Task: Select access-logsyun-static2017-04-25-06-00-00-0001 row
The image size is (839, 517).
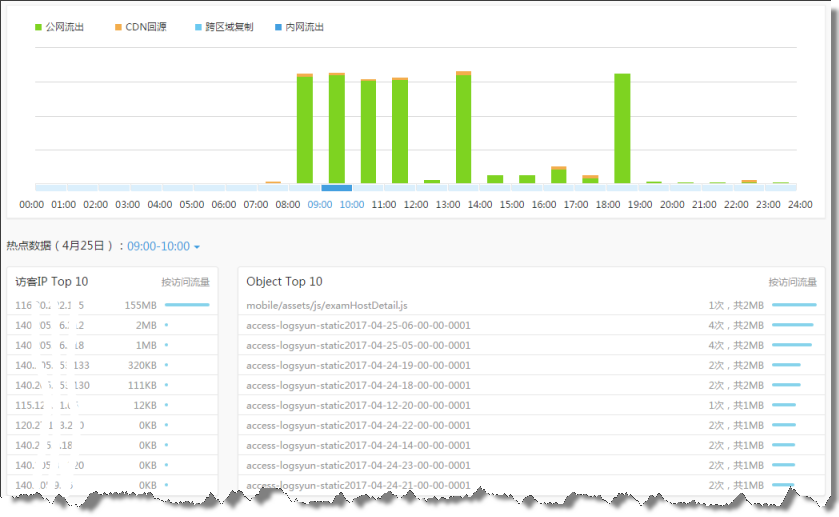Action: click(x=358, y=325)
